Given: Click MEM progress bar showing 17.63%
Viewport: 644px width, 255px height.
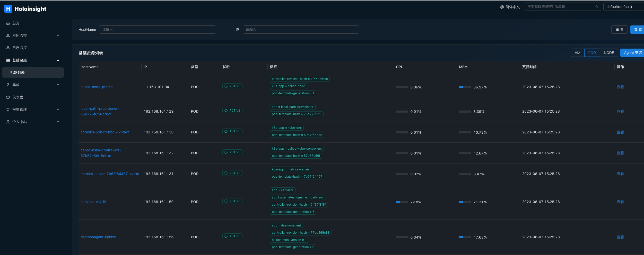Looking at the screenshot, I should [465, 237].
